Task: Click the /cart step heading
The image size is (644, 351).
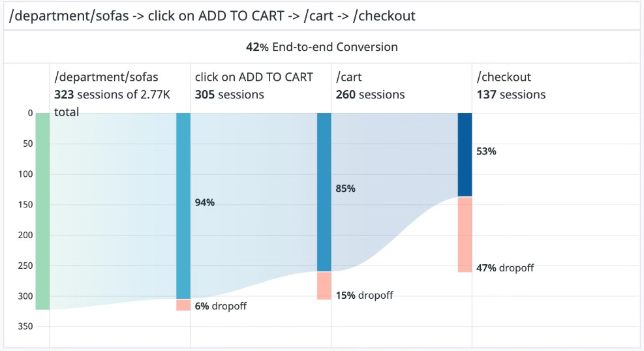Action: [x=348, y=77]
